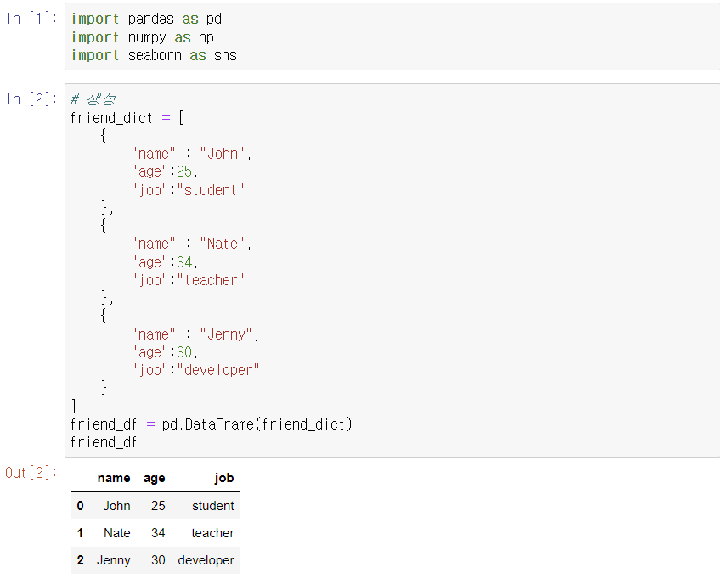
Task: Click the 'import pandas as pd' line
Action: coord(146,19)
